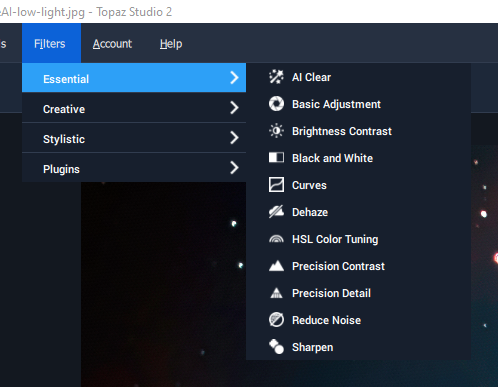Click the AI Clear magic wand icon

coord(276,77)
